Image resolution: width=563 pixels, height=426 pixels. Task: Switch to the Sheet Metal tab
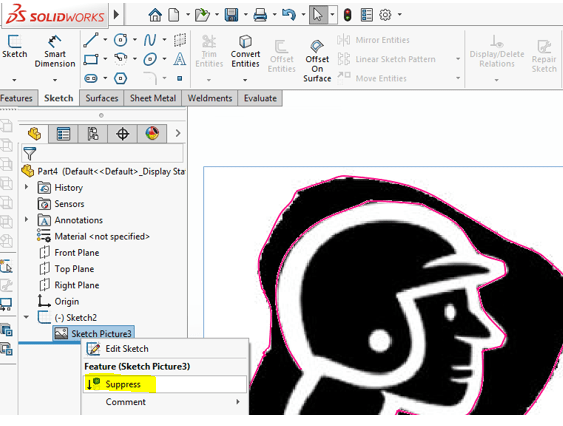click(x=153, y=98)
